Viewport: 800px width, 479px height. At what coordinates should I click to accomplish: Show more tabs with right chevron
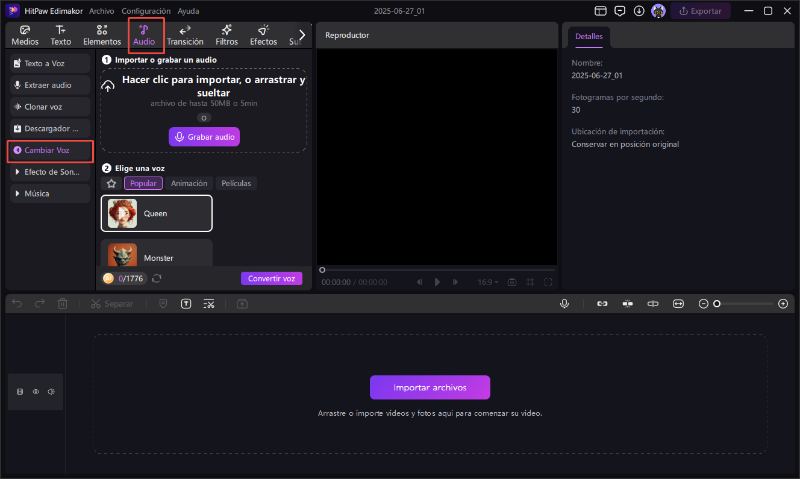tap(302, 35)
